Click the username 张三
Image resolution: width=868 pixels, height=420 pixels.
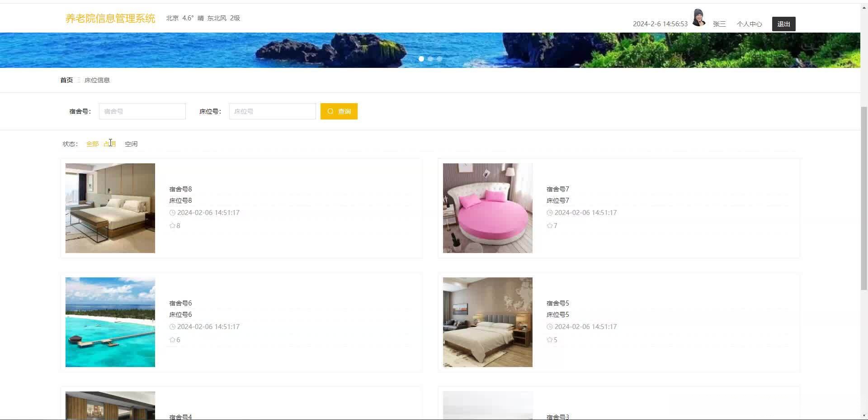point(719,24)
